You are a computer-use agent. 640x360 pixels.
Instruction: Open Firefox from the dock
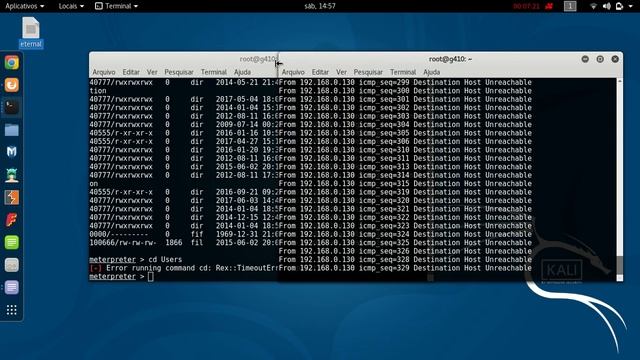[x=11, y=85]
